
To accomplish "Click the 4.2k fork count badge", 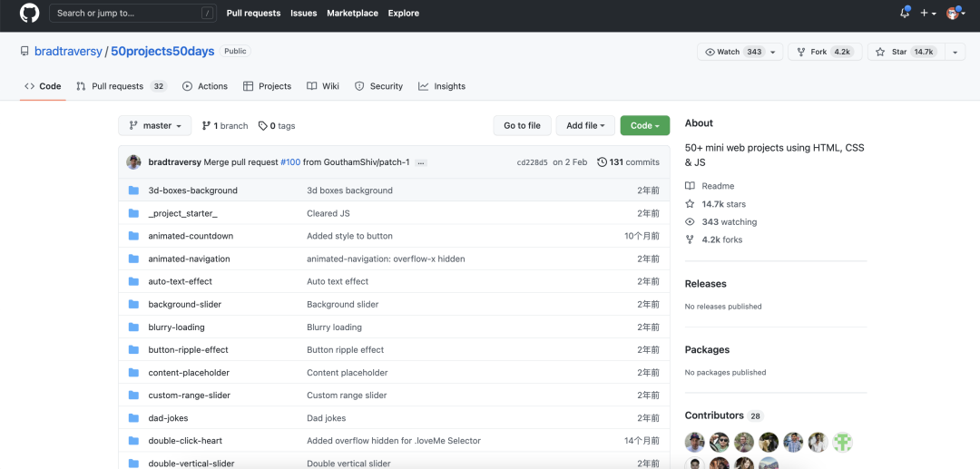I will pyautogui.click(x=842, y=52).
